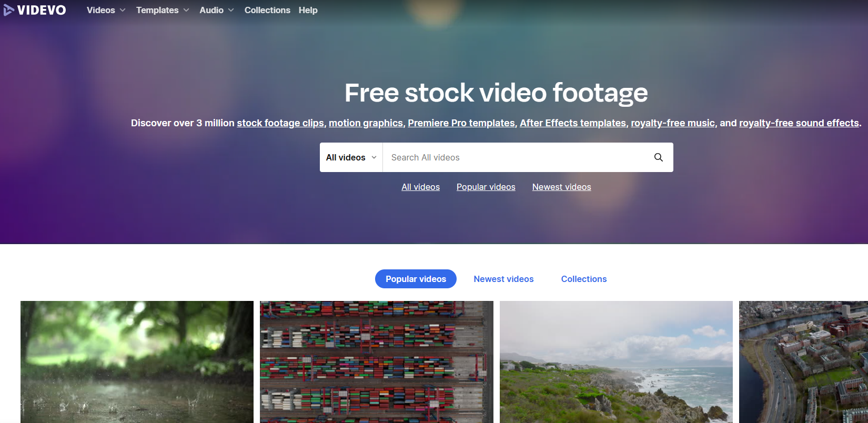The image size is (868, 423).
Task: Open the Premiere Pro templates link
Action: (x=461, y=123)
